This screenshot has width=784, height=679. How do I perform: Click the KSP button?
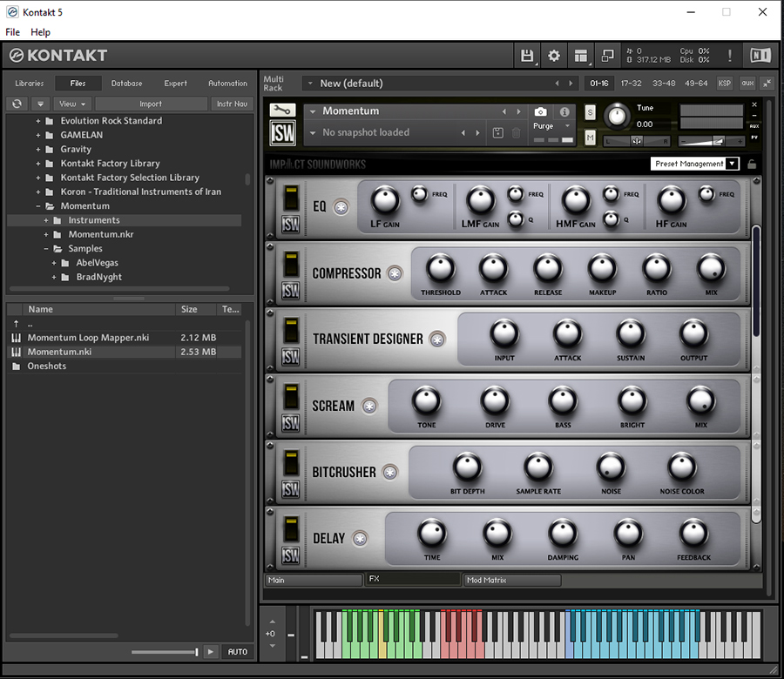click(725, 84)
